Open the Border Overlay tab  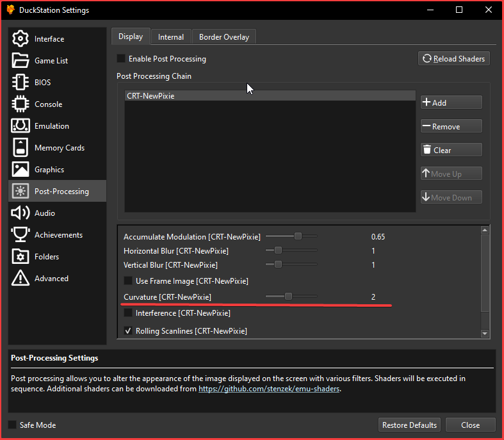pos(224,37)
